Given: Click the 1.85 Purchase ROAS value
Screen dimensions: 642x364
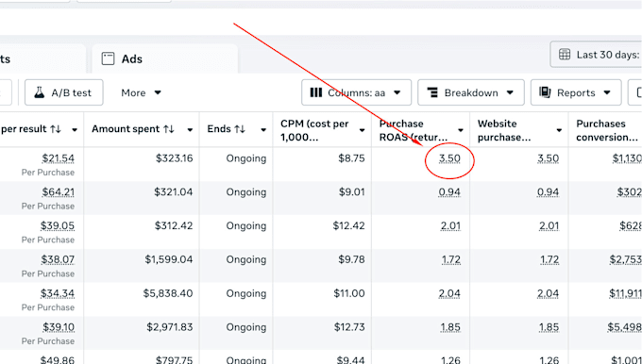Looking at the screenshot, I should pyautogui.click(x=450, y=327).
